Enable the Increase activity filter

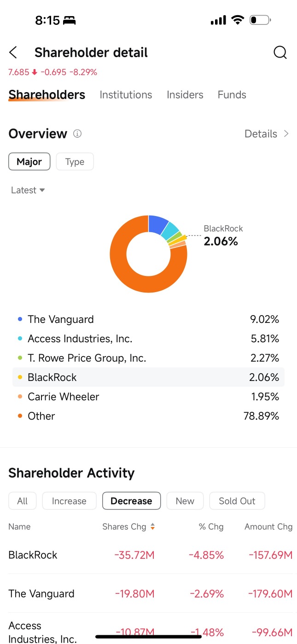pos(69,501)
